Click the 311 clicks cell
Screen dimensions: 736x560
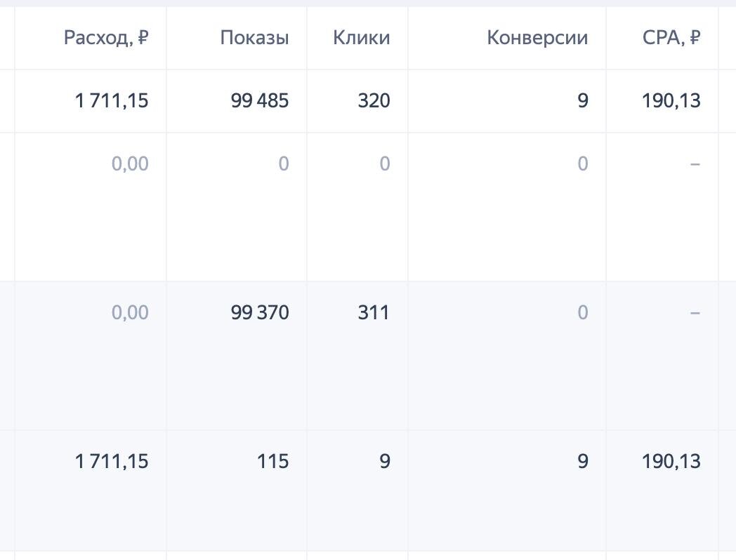(374, 312)
